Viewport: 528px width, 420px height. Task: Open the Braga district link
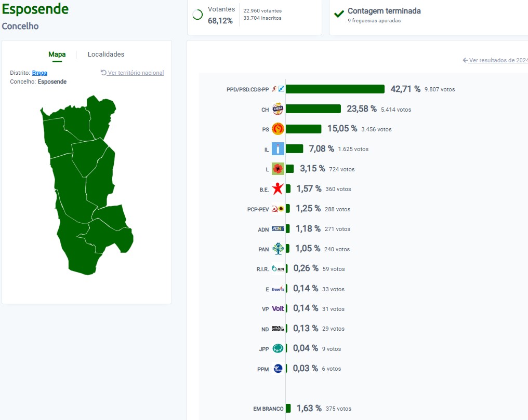[x=39, y=73]
